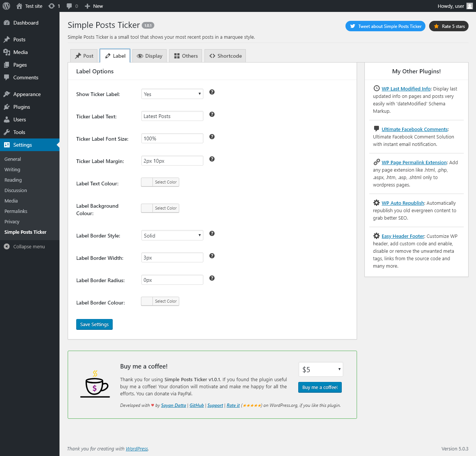Switch to the Post tab
476x456 pixels.
84,56
